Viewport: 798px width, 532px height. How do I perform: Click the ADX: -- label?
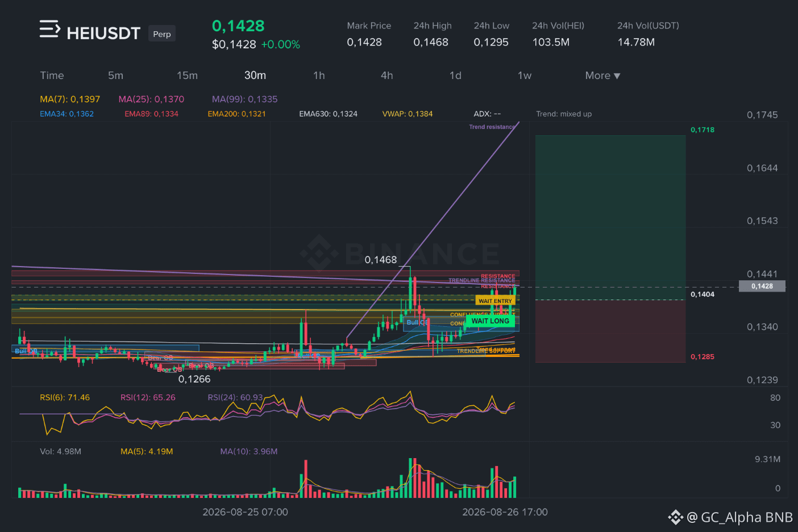tap(487, 114)
